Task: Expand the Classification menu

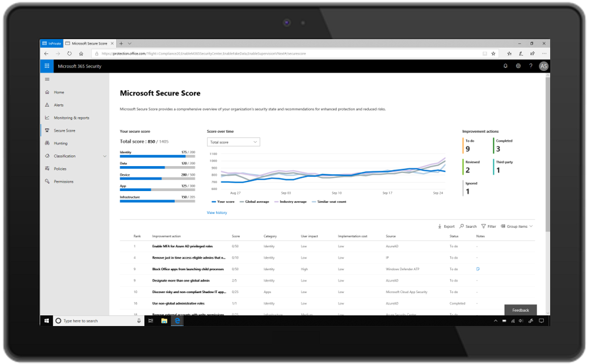Action: [x=65, y=155]
